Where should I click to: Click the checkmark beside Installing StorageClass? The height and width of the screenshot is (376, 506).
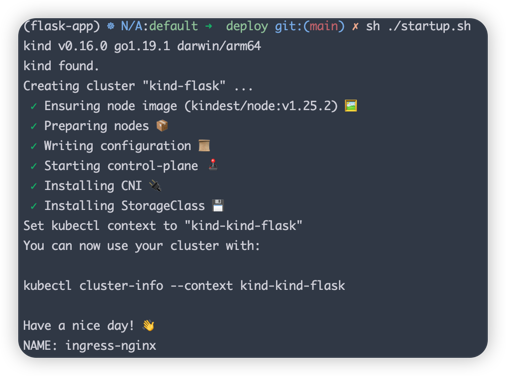tap(33, 206)
